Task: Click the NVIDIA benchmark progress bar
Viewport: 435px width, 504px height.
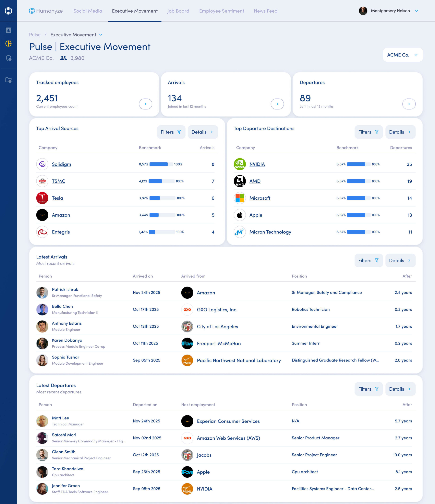Action: point(359,164)
